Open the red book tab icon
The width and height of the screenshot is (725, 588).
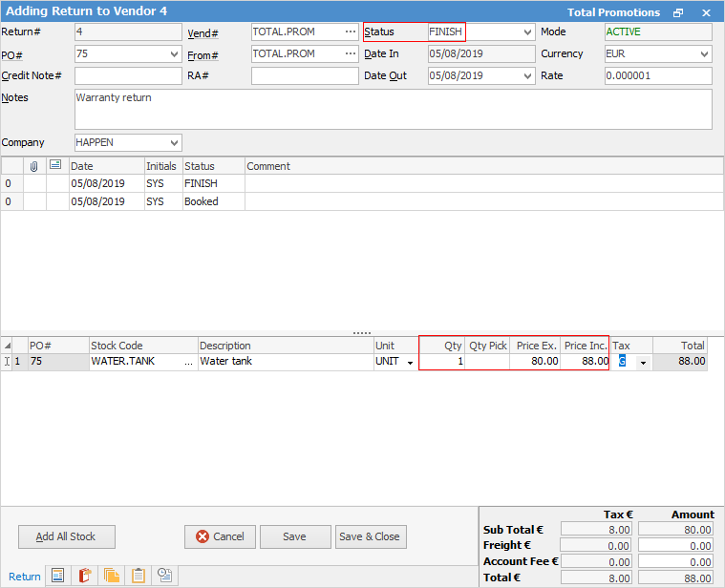(x=85, y=576)
